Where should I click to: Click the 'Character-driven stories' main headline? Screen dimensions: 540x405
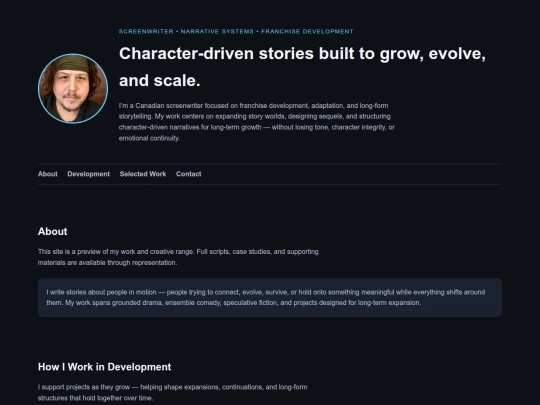[x=302, y=67]
